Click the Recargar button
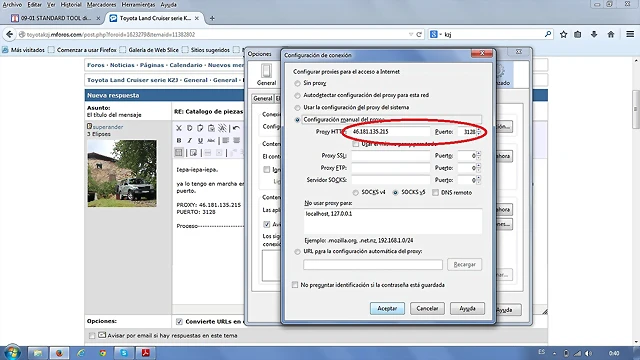This screenshot has width=640, height=360. click(464, 264)
